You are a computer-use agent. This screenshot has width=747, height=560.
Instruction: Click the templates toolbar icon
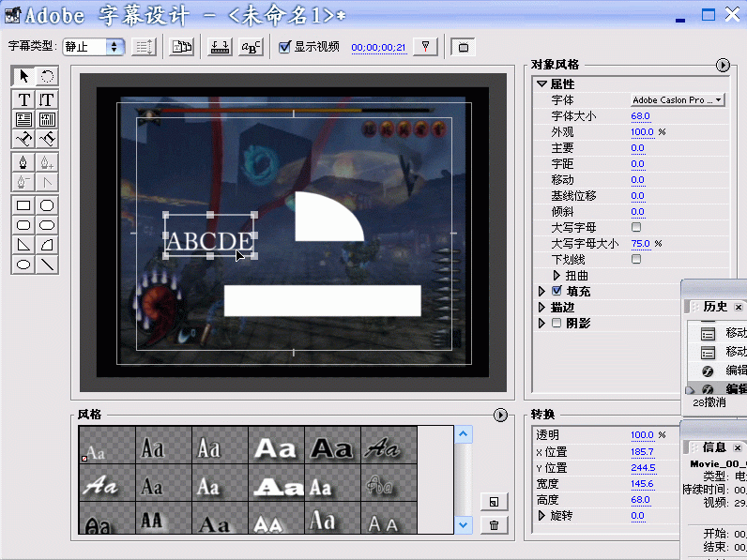(x=181, y=47)
